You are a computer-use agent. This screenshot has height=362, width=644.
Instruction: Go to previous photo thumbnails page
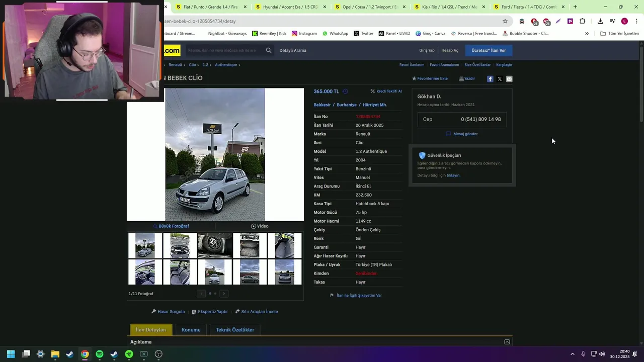coord(201,294)
